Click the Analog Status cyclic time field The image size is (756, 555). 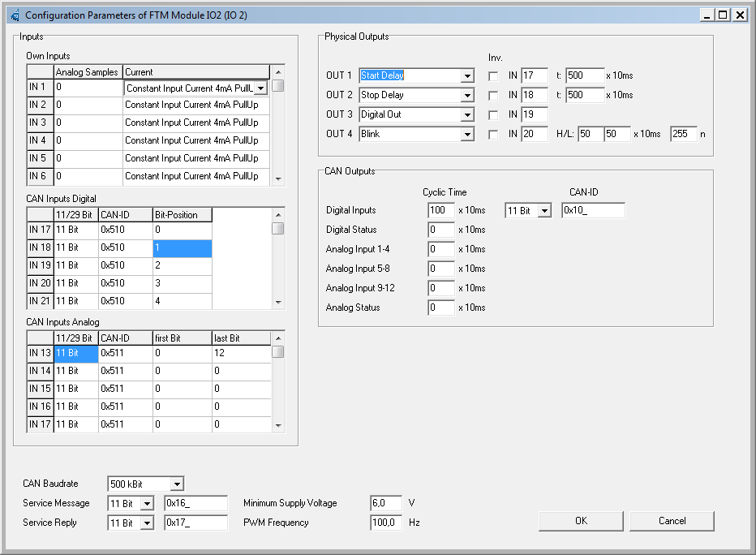pyautogui.click(x=441, y=308)
